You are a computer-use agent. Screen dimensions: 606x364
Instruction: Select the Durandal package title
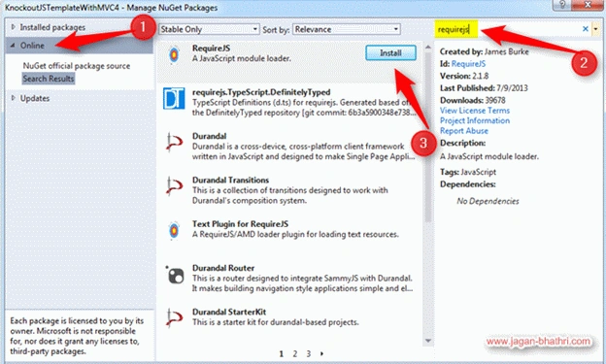point(209,136)
